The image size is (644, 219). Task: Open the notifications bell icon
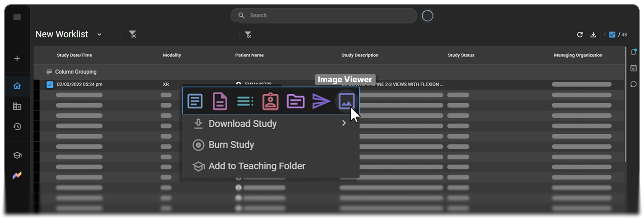[x=633, y=52]
